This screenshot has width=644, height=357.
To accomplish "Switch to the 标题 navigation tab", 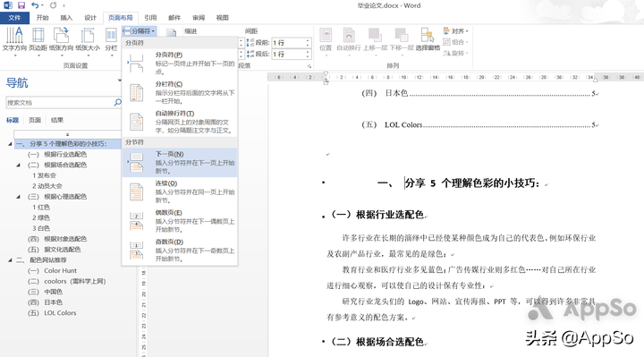I will pyautogui.click(x=13, y=120).
